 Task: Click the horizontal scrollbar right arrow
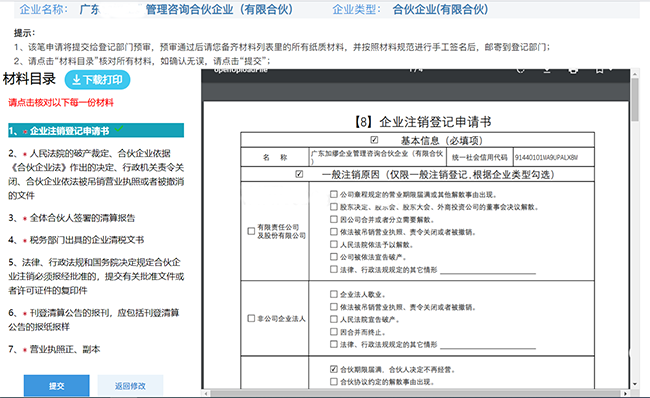[626, 393]
